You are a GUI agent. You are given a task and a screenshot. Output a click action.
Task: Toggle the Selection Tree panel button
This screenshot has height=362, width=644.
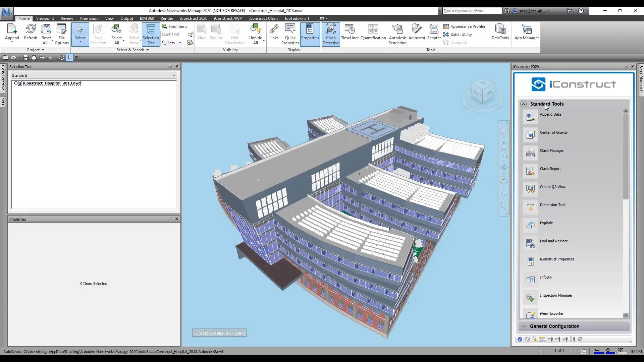click(x=151, y=34)
